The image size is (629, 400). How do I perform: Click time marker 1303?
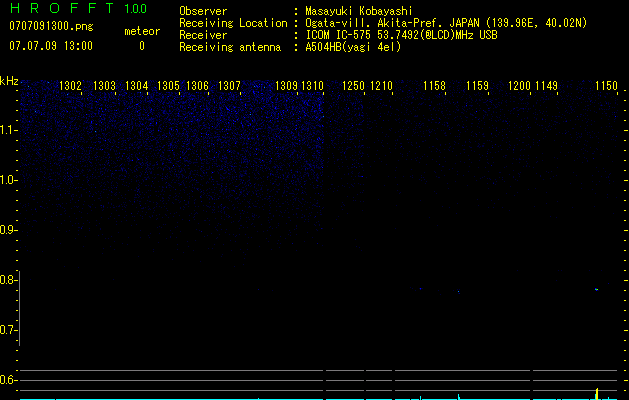pyautogui.click(x=104, y=86)
